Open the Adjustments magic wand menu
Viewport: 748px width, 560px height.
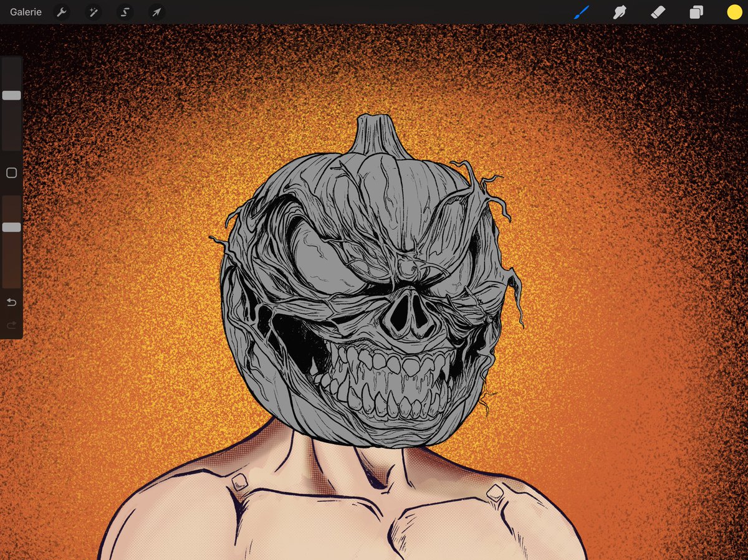coord(93,12)
